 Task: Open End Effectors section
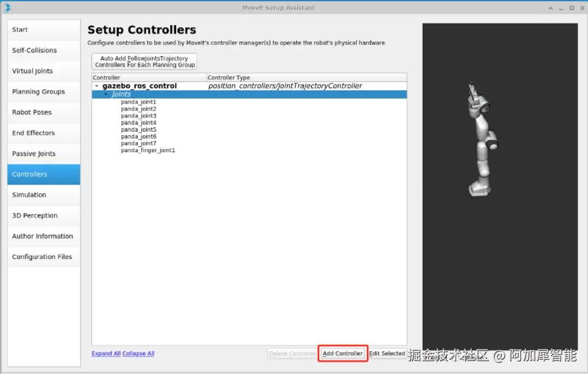coord(44,133)
